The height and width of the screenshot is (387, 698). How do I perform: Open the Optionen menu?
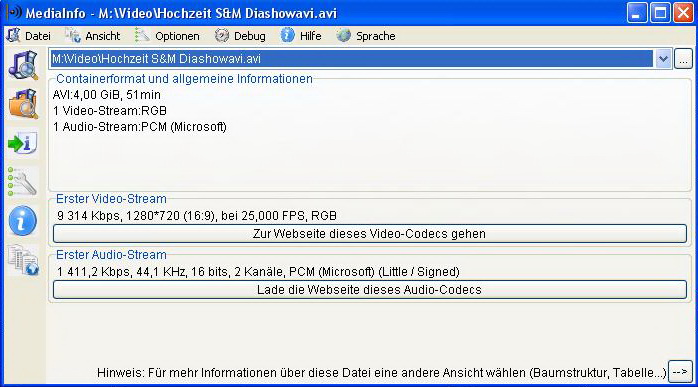pyautogui.click(x=167, y=36)
